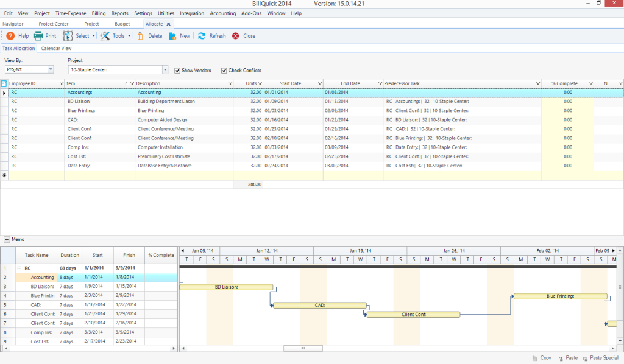
Task: Filter the % Complete column
Action: pyautogui.click(x=590, y=83)
